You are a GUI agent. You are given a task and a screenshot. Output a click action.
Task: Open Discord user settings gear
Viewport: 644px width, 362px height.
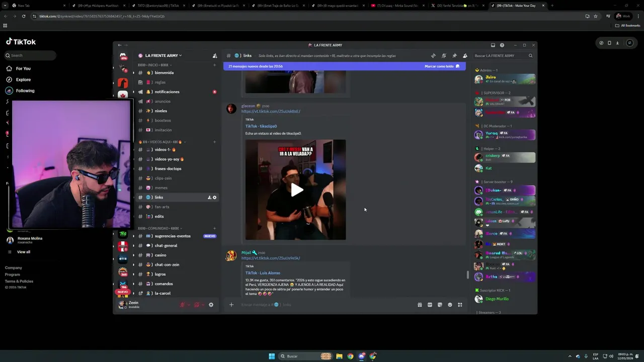211,305
